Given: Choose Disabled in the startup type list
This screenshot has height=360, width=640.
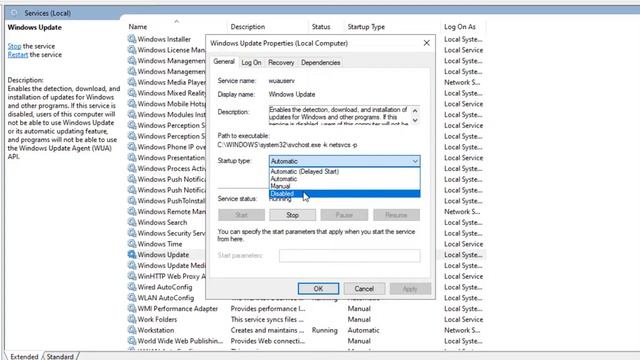Looking at the screenshot, I should pos(344,193).
